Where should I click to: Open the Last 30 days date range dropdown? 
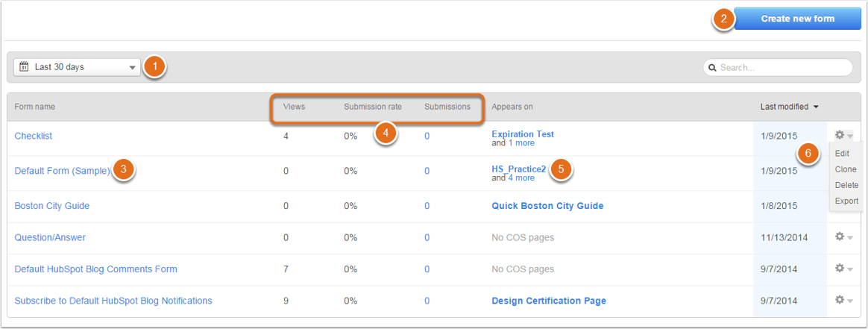coord(77,67)
